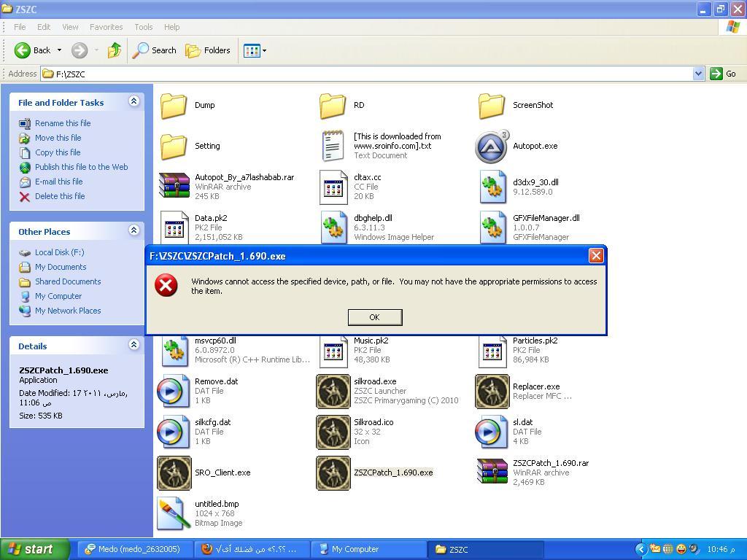Open My Network Places link
Screen dimensions: 747x560
coord(68,311)
